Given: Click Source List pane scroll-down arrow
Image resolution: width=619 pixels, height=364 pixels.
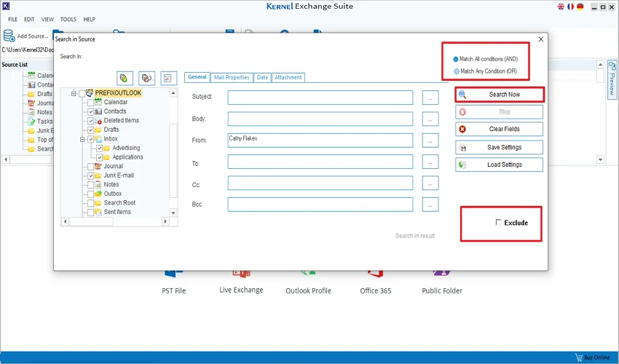Looking at the screenshot, I should point(601,159).
